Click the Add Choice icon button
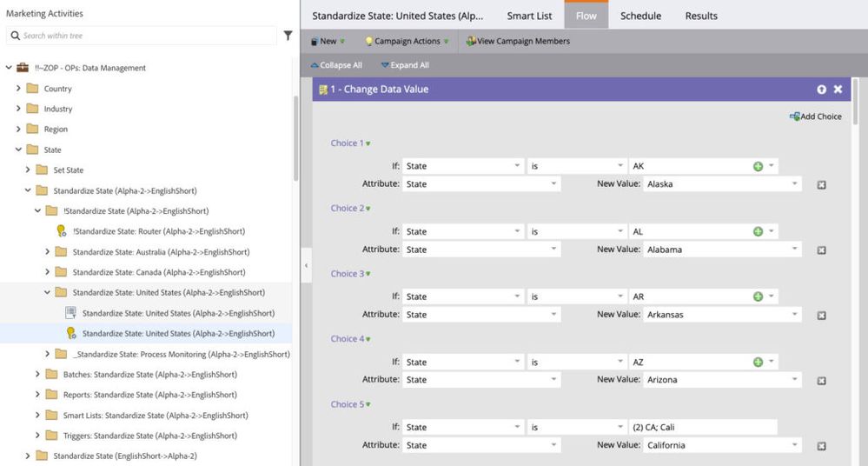 point(794,116)
